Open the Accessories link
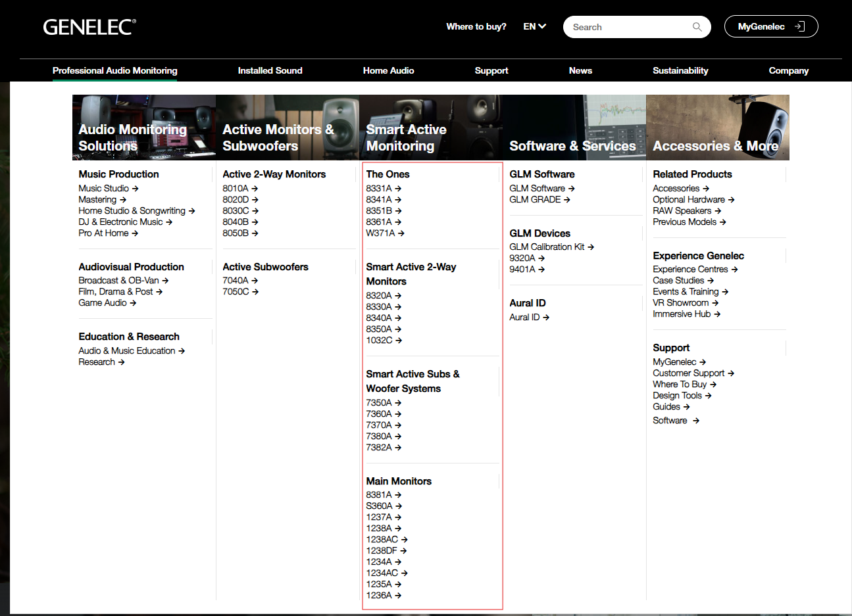852x616 pixels. [681, 188]
